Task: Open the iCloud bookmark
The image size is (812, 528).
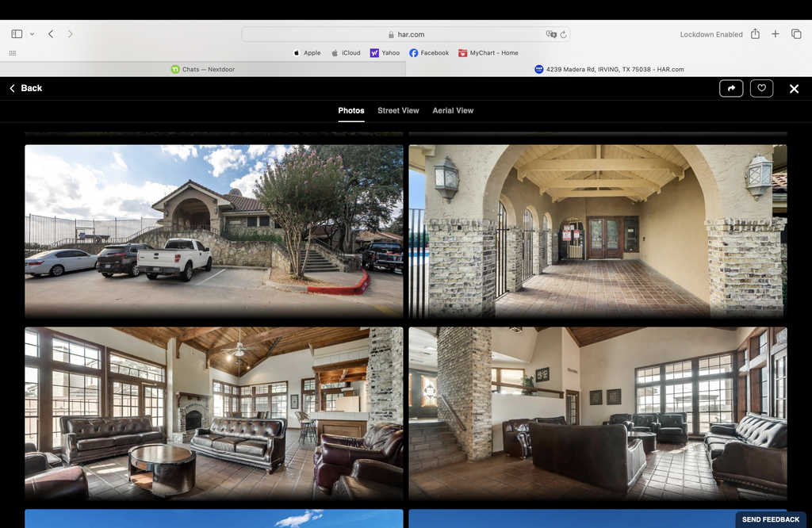Action: tap(346, 53)
